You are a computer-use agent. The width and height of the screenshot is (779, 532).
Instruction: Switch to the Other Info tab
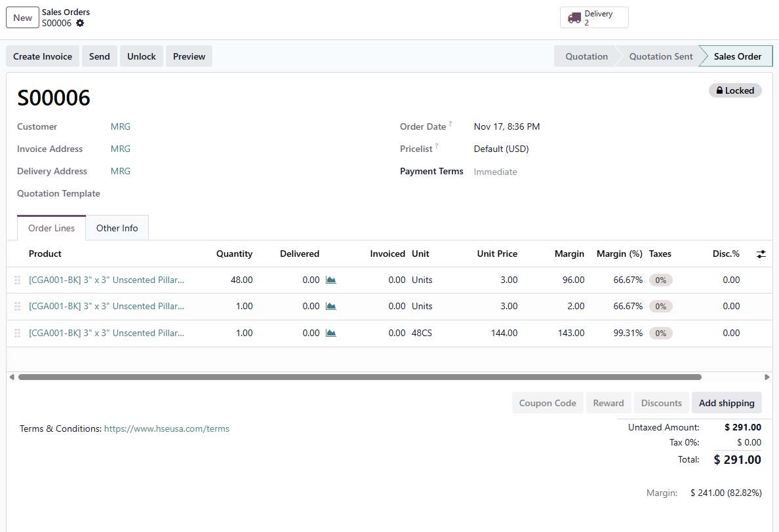pos(117,228)
